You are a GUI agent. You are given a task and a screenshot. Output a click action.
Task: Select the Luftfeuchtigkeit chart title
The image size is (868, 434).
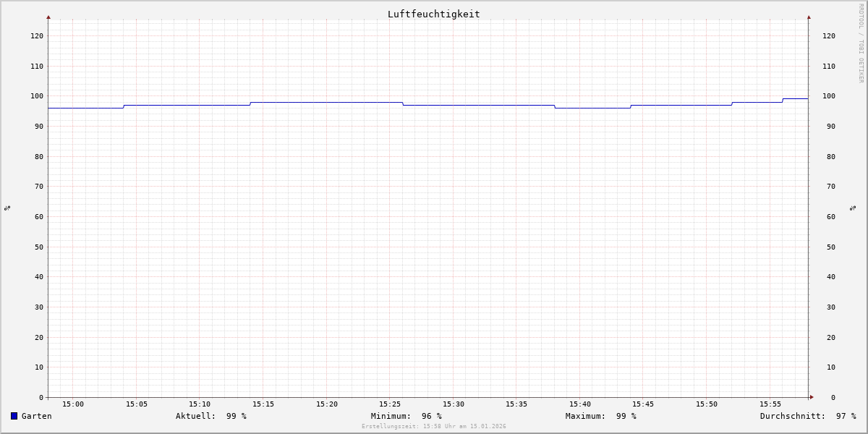[x=433, y=14]
